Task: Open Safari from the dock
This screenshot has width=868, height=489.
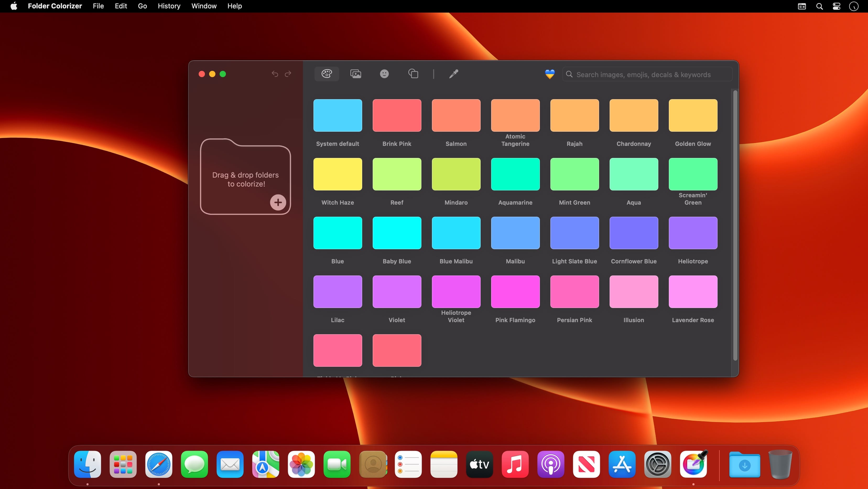Action: pos(159,464)
